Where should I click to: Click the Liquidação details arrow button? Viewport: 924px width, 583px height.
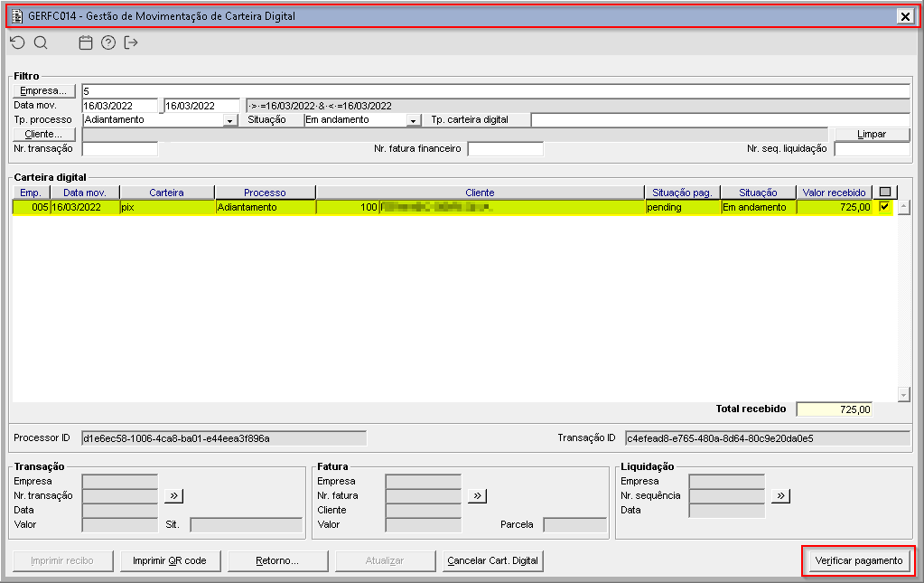(x=780, y=495)
